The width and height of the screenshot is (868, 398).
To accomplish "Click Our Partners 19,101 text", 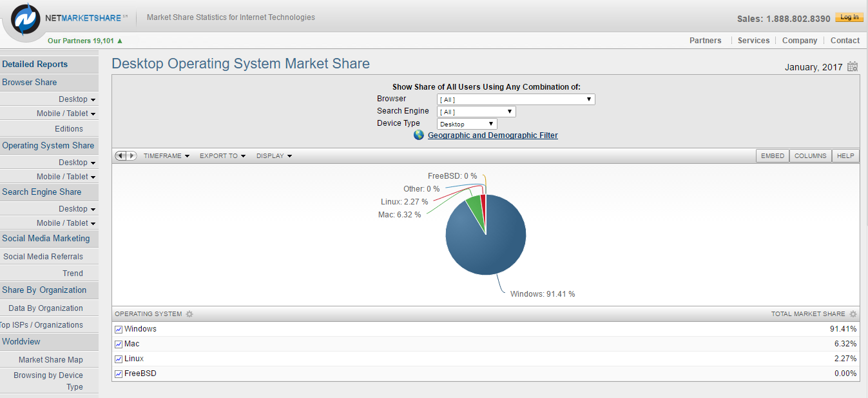I will [81, 41].
